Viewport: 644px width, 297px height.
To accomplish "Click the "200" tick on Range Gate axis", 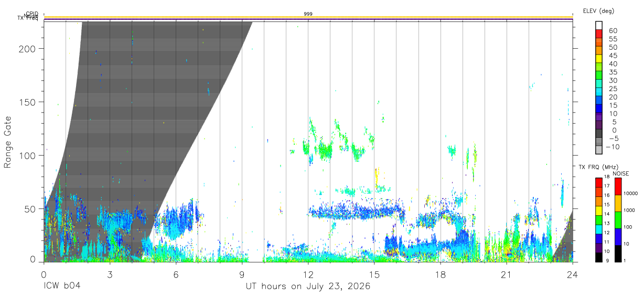I will [28, 48].
